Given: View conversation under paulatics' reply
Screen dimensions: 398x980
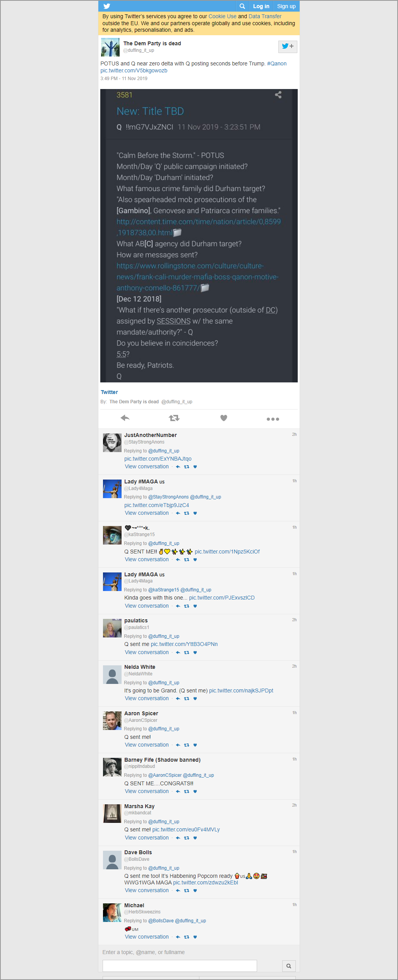Looking at the screenshot, I should point(147,652).
